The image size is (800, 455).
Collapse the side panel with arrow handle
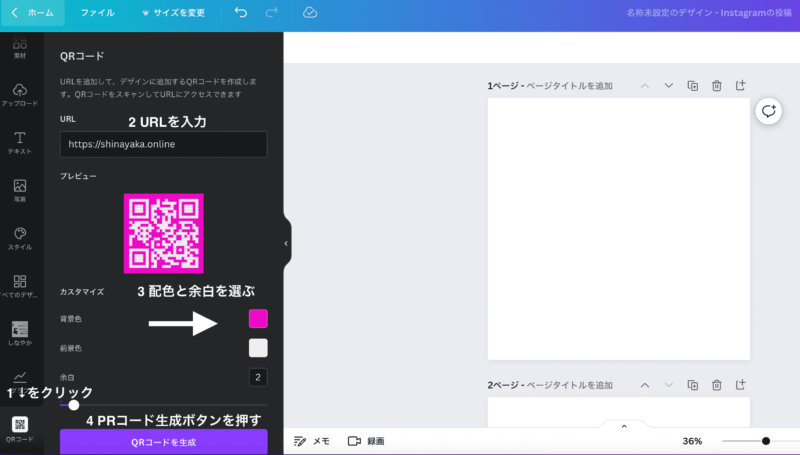click(286, 243)
